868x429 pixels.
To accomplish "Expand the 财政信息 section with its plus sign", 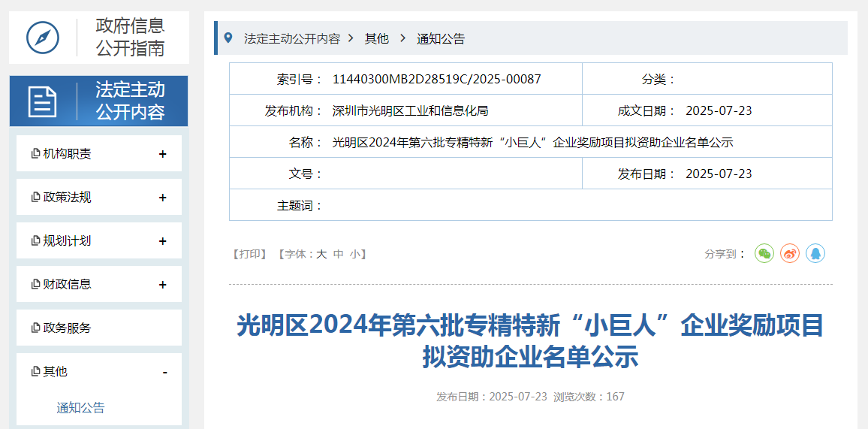I will click(163, 285).
